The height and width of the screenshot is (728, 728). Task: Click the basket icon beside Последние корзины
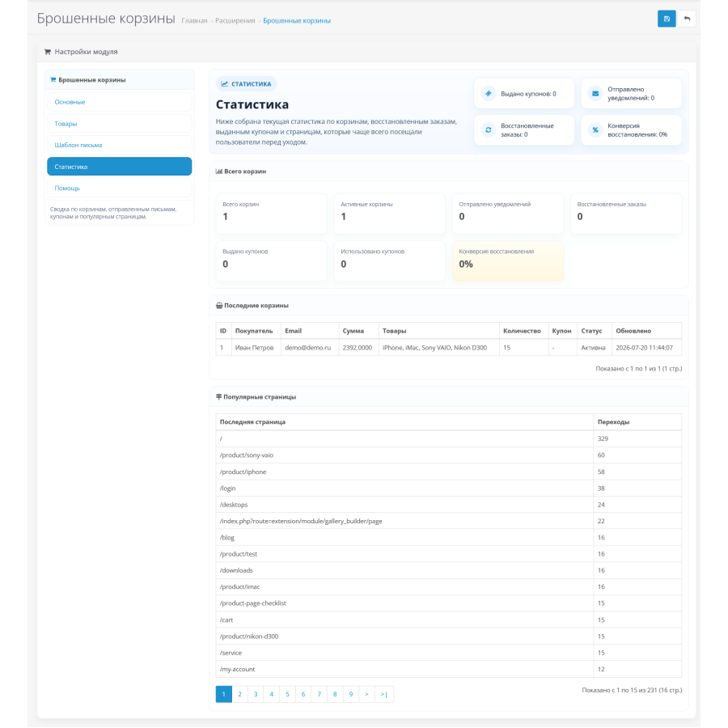219,306
